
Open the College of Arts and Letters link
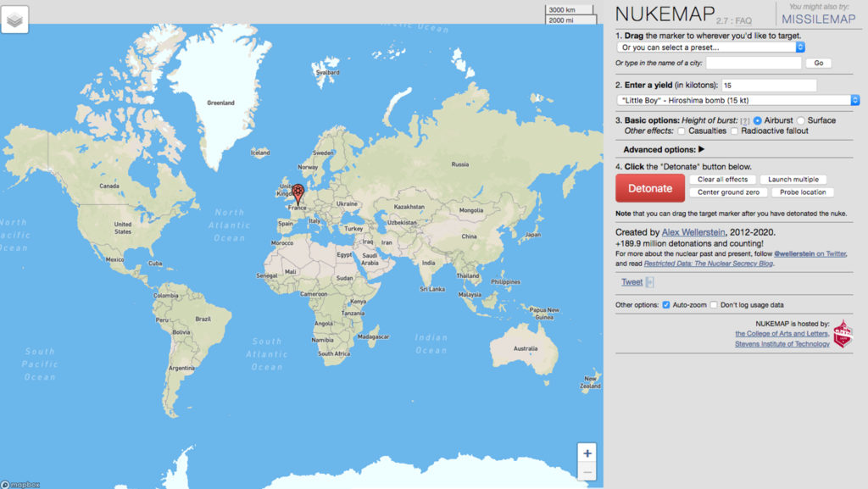pyautogui.click(x=781, y=334)
